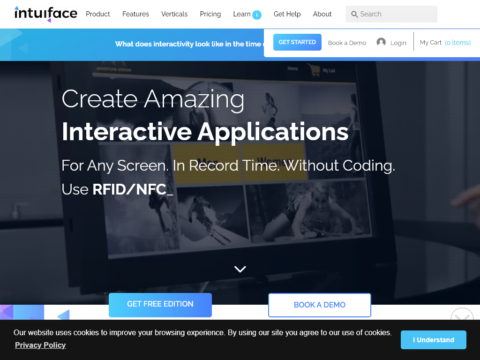
Task: Open the Verticals menu
Action: pyautogui.click(x=174, y=14)
